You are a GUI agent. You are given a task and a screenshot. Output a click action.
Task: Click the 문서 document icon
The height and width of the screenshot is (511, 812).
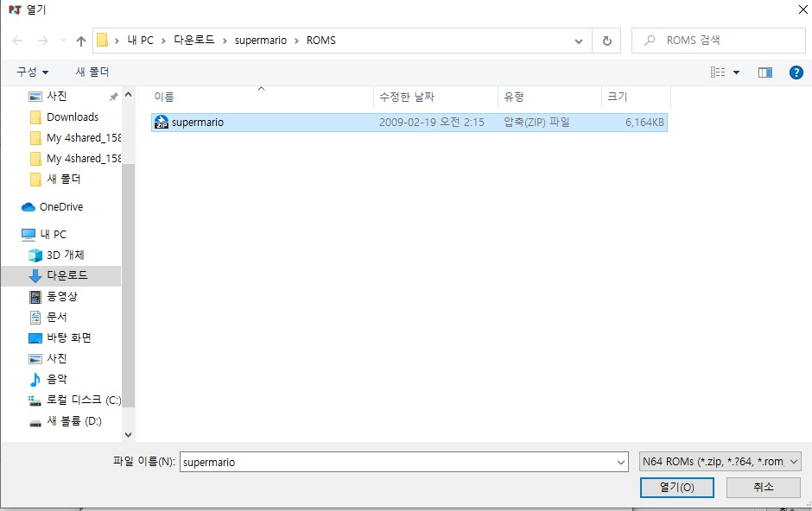tap(35, 317)
